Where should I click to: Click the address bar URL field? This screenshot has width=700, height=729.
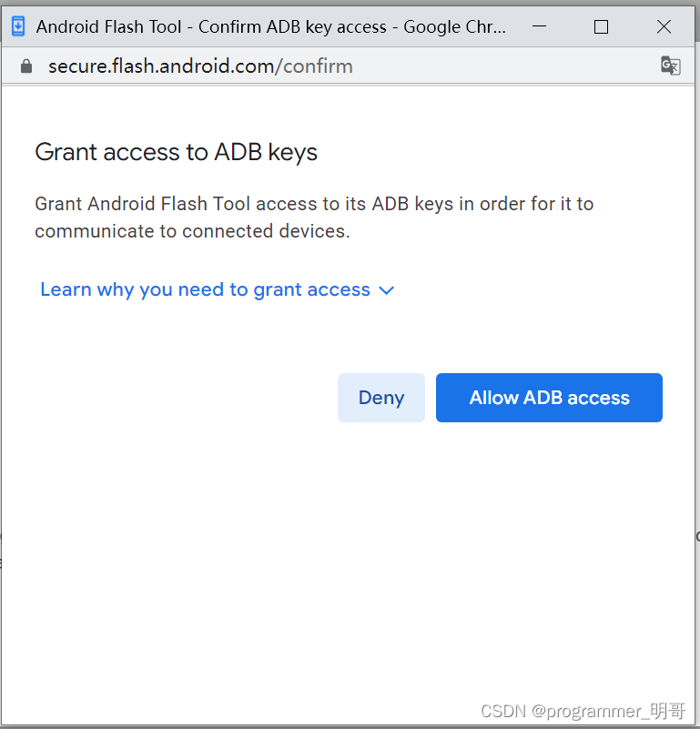273,66
